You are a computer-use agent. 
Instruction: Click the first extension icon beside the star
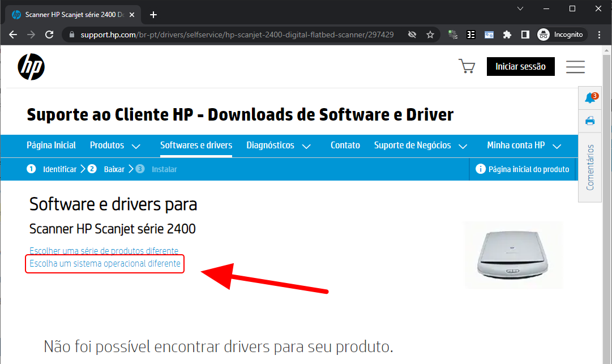[x=453, y=35]
